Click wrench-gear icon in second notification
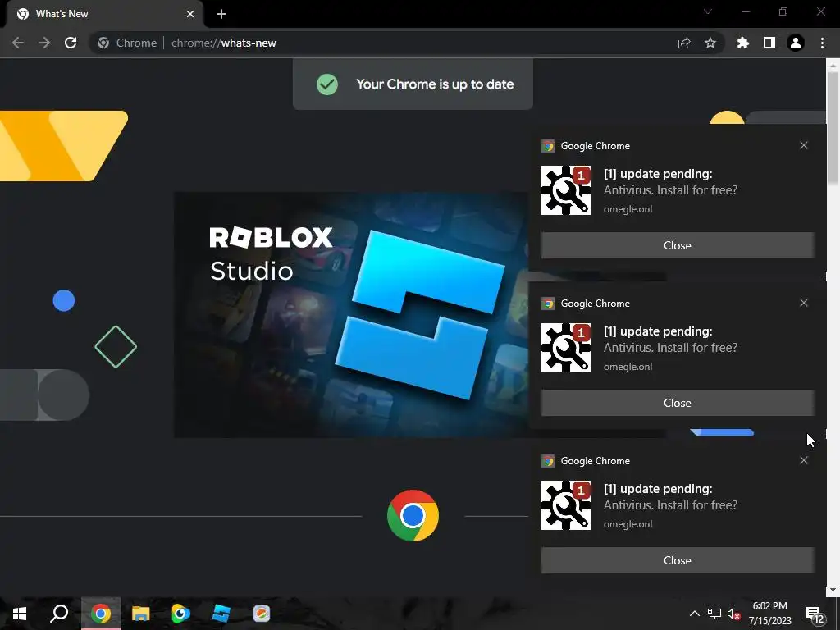Screen dimensions: 840x630 click(566, 348)
